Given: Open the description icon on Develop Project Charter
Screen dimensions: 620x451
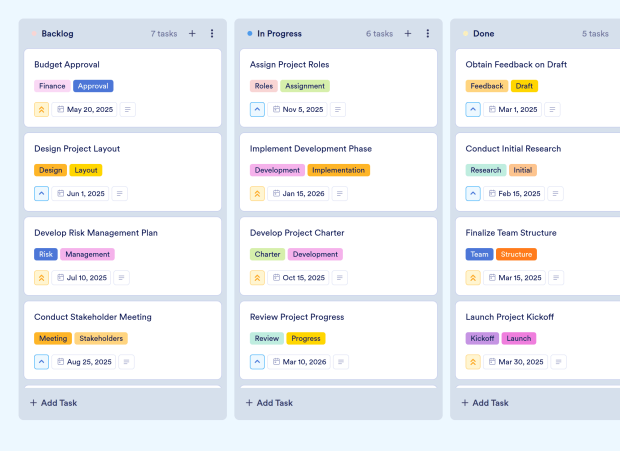Looking at the screenshot, I should (x=340, y=278).
